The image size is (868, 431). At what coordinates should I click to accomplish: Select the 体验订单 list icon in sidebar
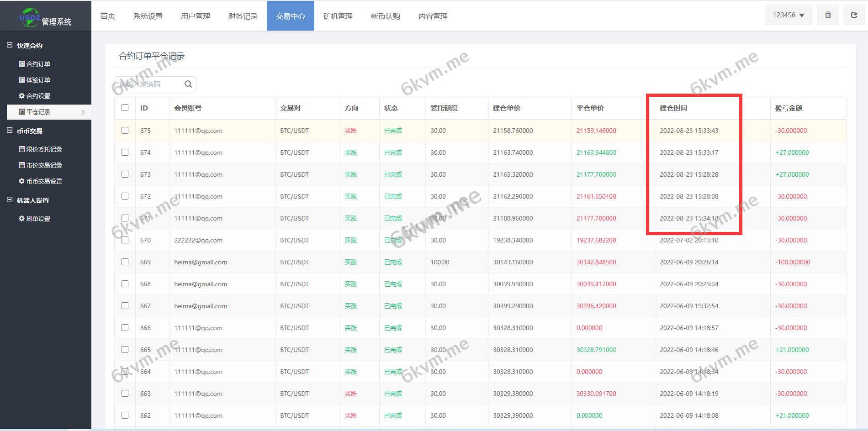[21, 79]
